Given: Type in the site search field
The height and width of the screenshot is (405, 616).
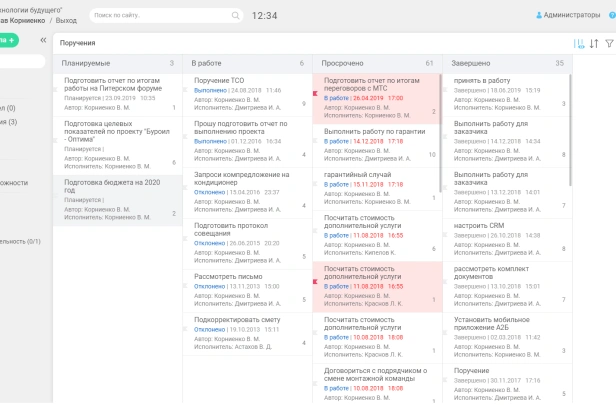Looking at the screenshot, I should point(160,16).
